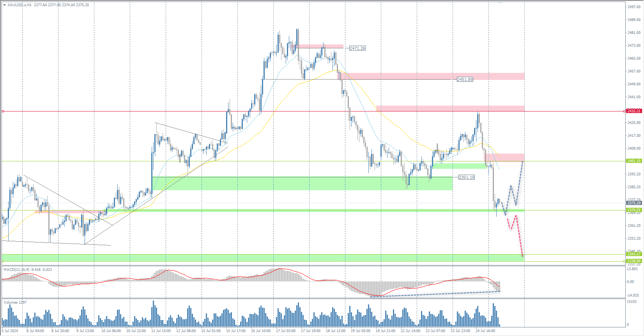Select the blue dashed MACD divergence line
Screen dimensions: 644x336
(x=435, y=294)
